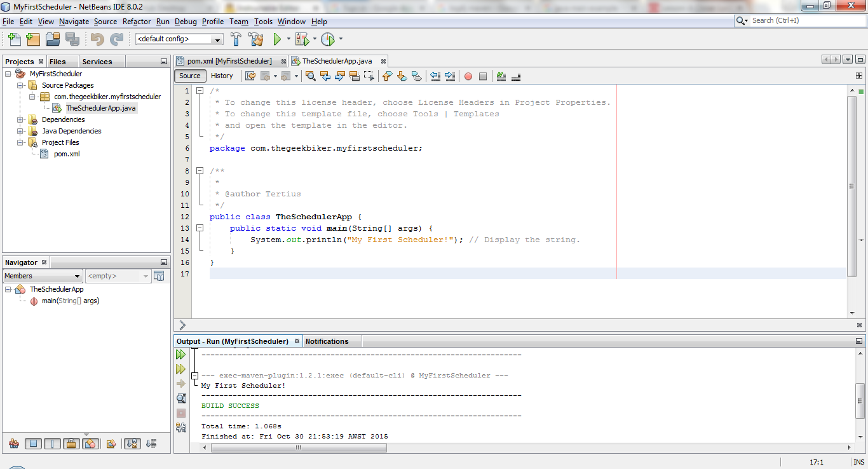
Task: Collapse the MyFirstScheduler project node
Action: click(x=8, y=74)
